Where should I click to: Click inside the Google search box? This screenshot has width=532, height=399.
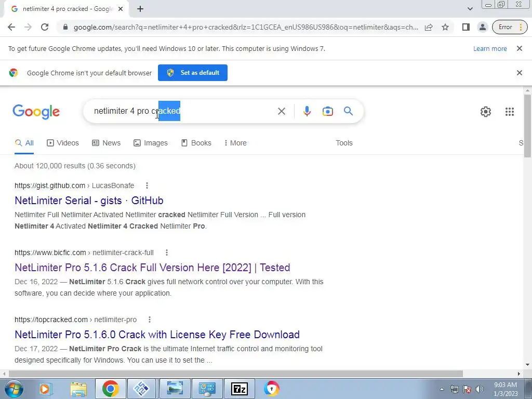[183, 111]
